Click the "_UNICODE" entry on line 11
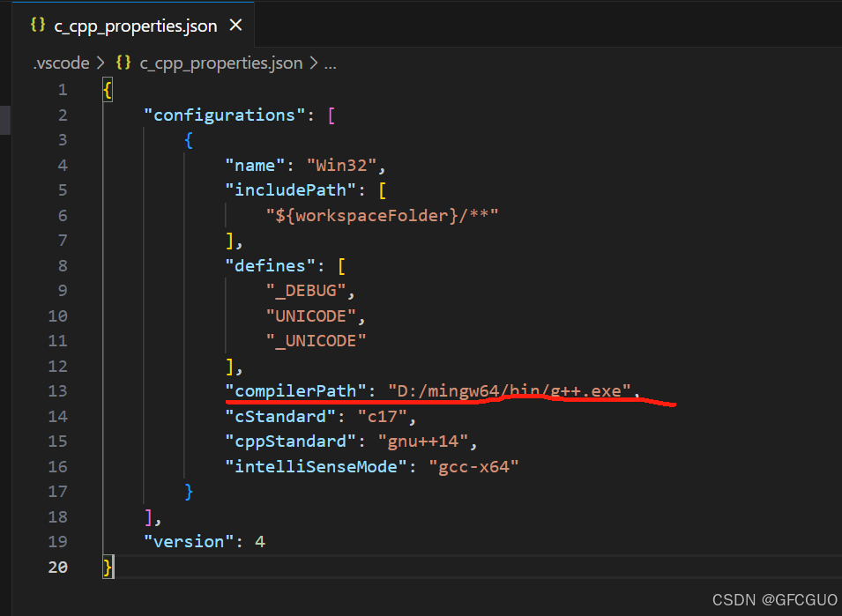 (x=316, y=341)
